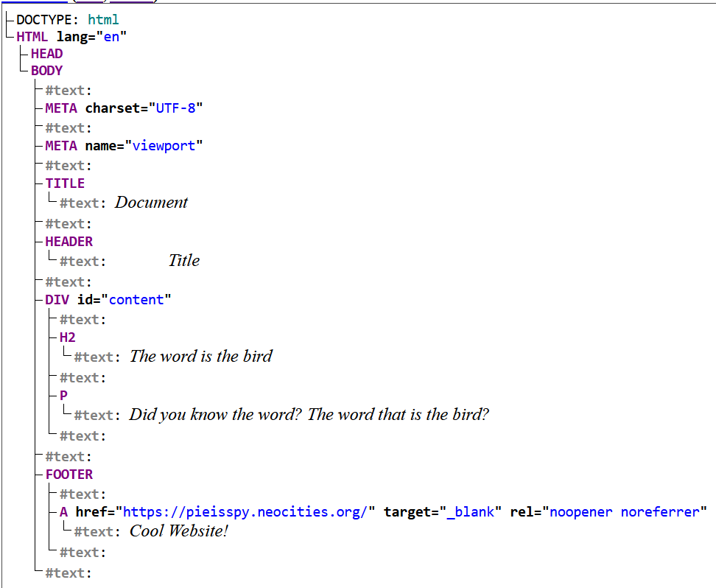Click the "Document" text value
The height and width of the screenshot is (588, 716).
151,203
